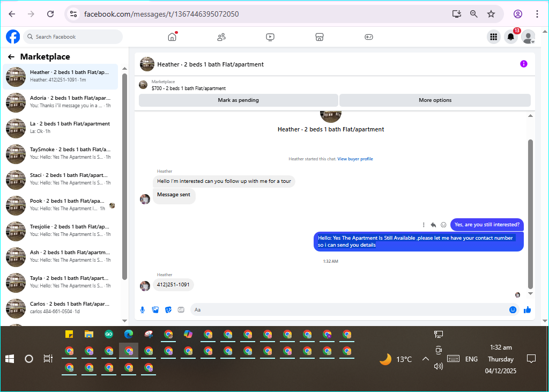Viewport: 549px width, 392px height.
Task: Open the account profile avatar menu
Action: point(528,37)
